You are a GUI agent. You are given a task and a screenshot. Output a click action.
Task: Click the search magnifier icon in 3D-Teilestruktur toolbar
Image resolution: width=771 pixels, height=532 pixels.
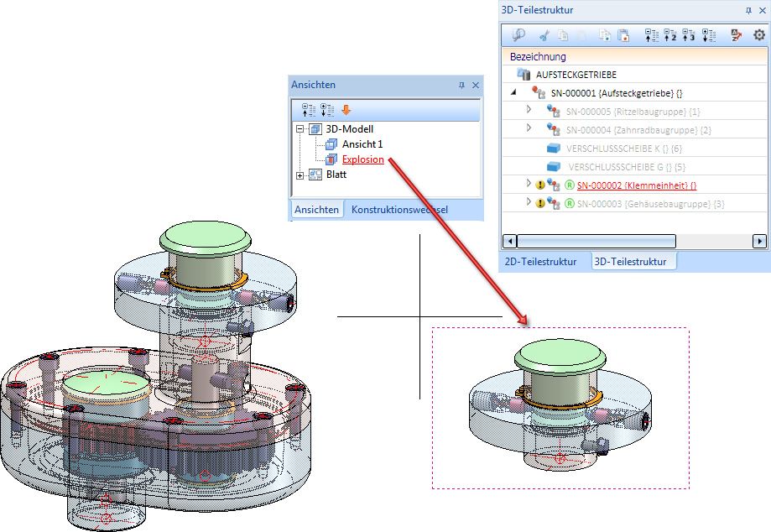click(518, 35)
